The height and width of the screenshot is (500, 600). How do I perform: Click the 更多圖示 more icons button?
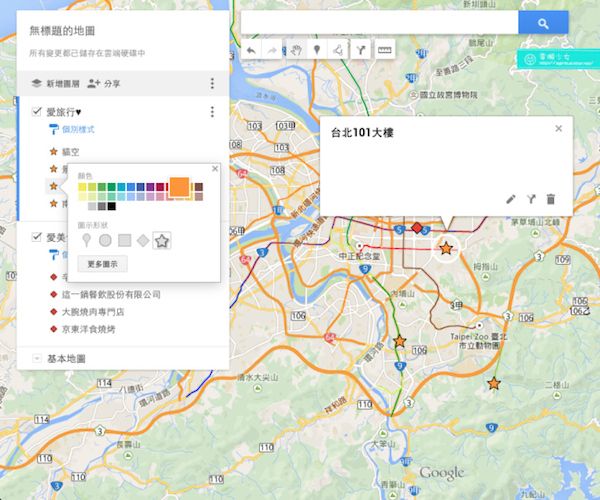point(102,264)
